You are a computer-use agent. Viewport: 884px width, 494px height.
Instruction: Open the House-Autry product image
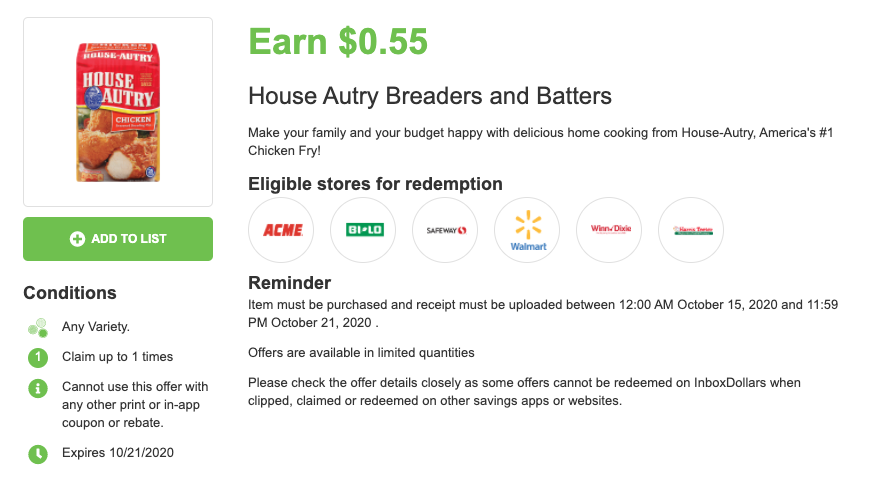coord(117,112)
